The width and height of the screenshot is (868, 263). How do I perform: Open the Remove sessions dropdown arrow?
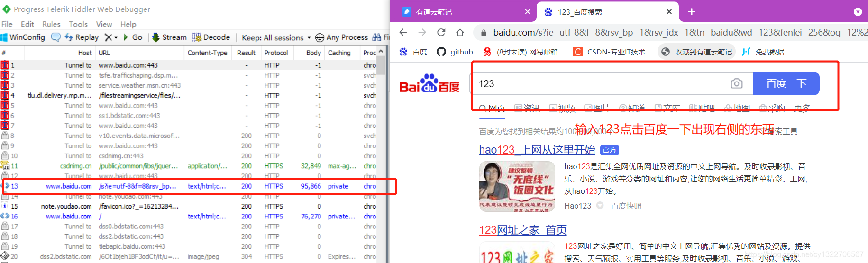116,37
